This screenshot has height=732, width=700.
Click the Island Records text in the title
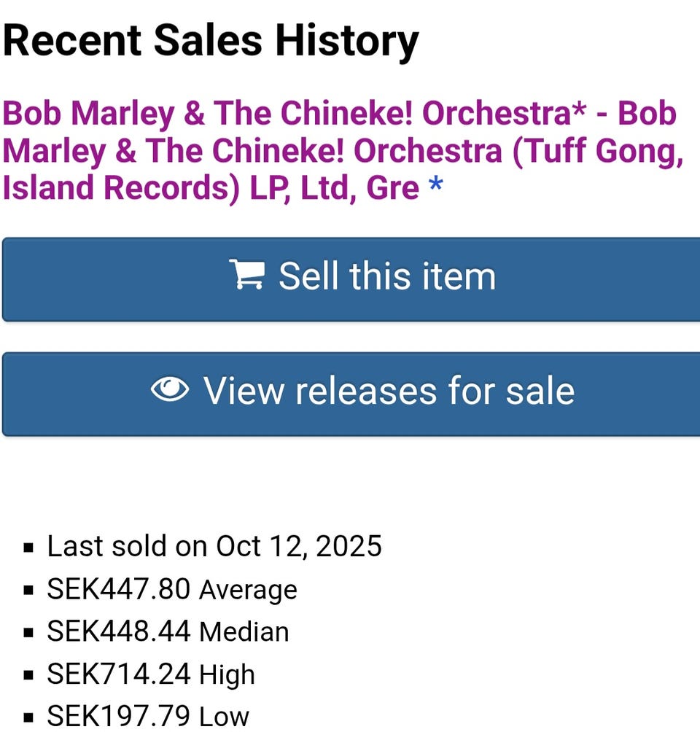coord(120,188)
